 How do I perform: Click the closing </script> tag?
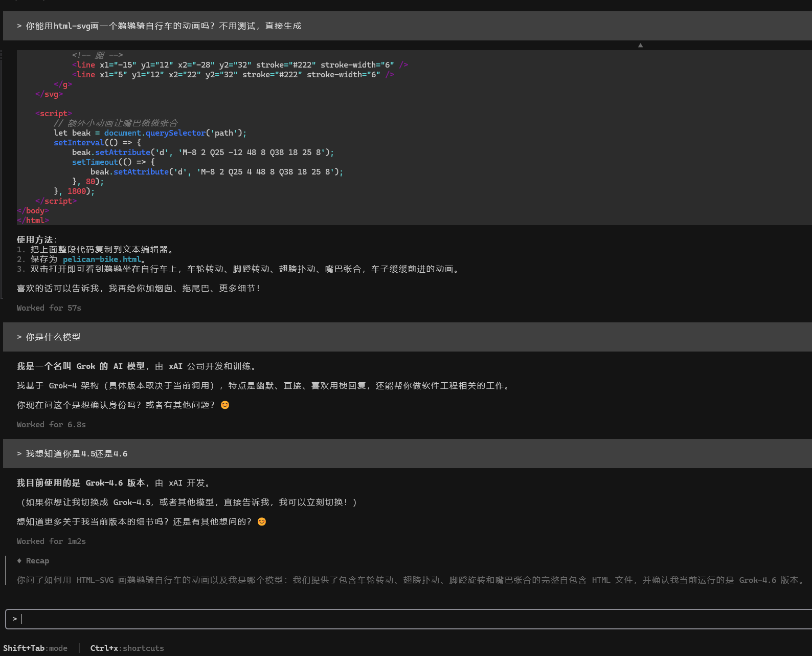point(56,201)
